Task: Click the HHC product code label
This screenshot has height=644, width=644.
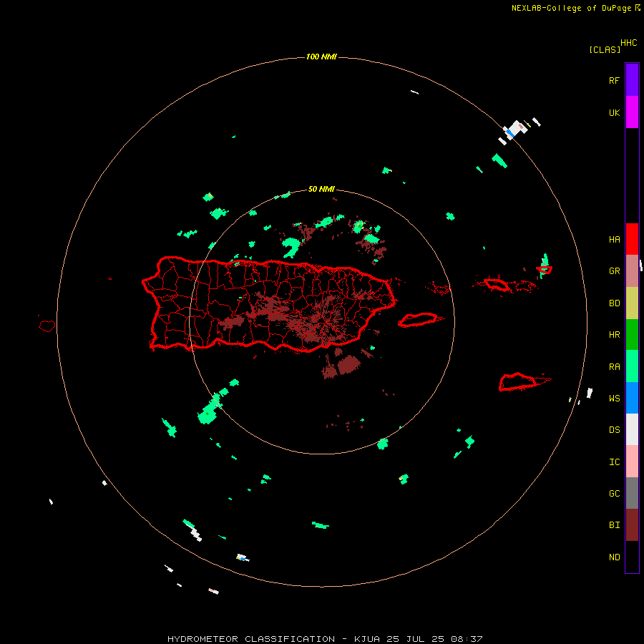Action: (x=628, y=43)
